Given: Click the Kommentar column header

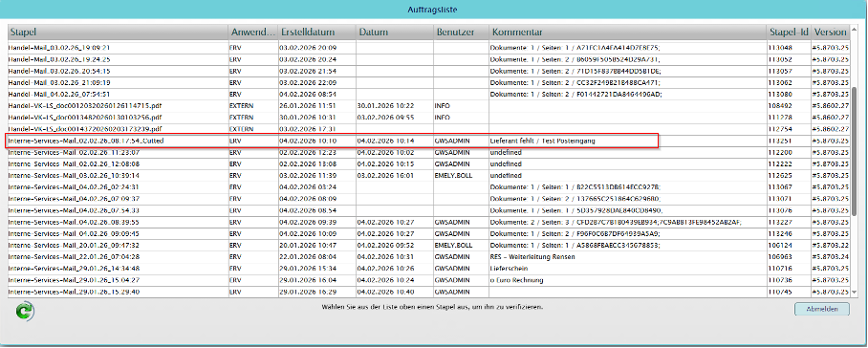Looking at the screenshot, I should (x=628, y=33).
